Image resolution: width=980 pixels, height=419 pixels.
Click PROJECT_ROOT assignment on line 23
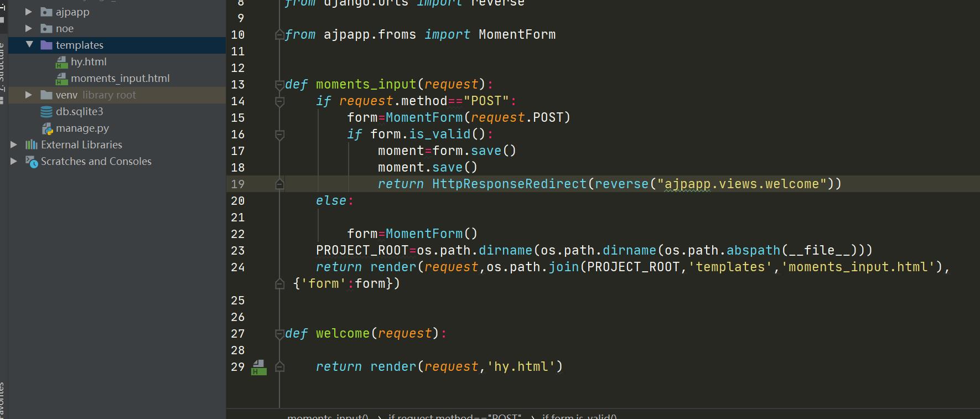coord(362,251)
